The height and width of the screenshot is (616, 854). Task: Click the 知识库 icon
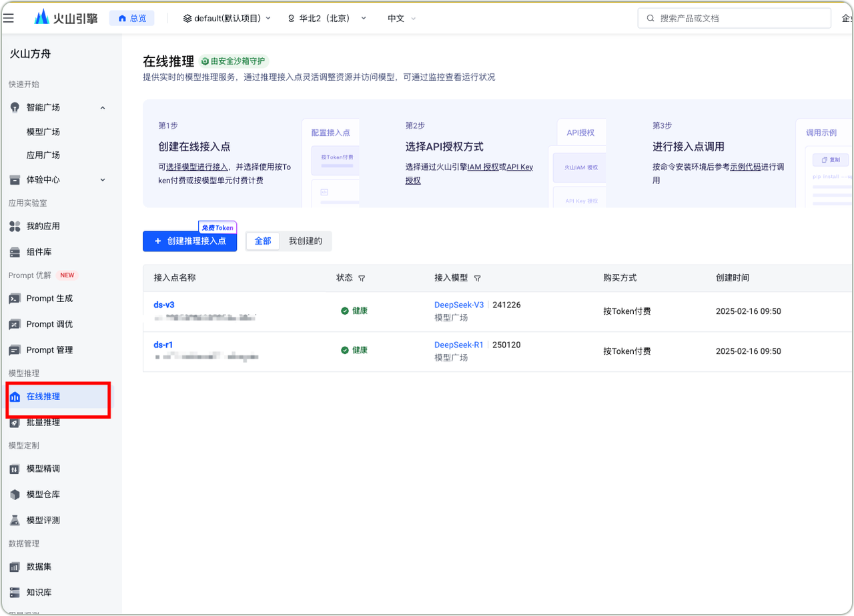point(15,592)
